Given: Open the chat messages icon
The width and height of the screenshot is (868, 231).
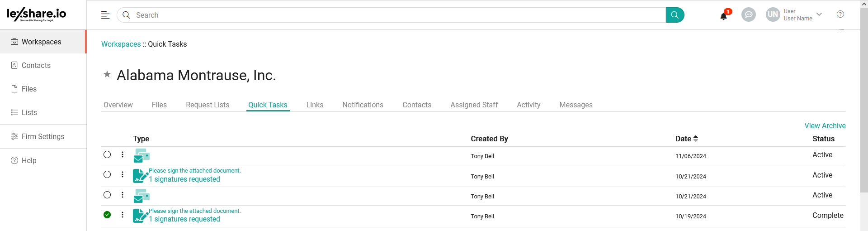Looking at the screenshot, I should (x=748, y=15).
